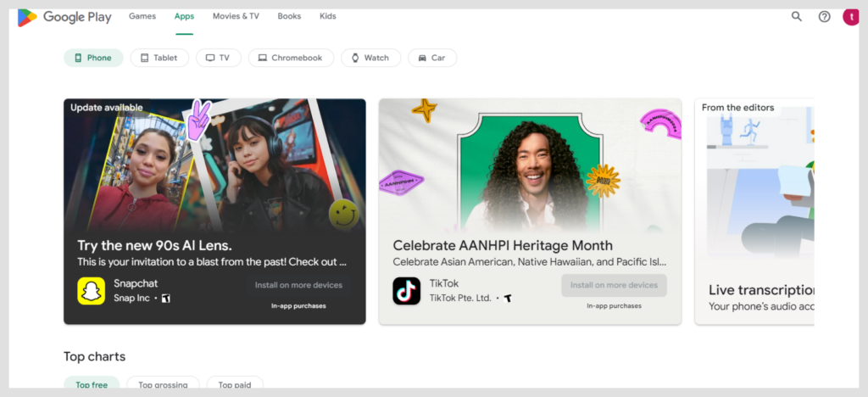Click the Google Play logo
This screenshot has height=397, width=868.
64,17
